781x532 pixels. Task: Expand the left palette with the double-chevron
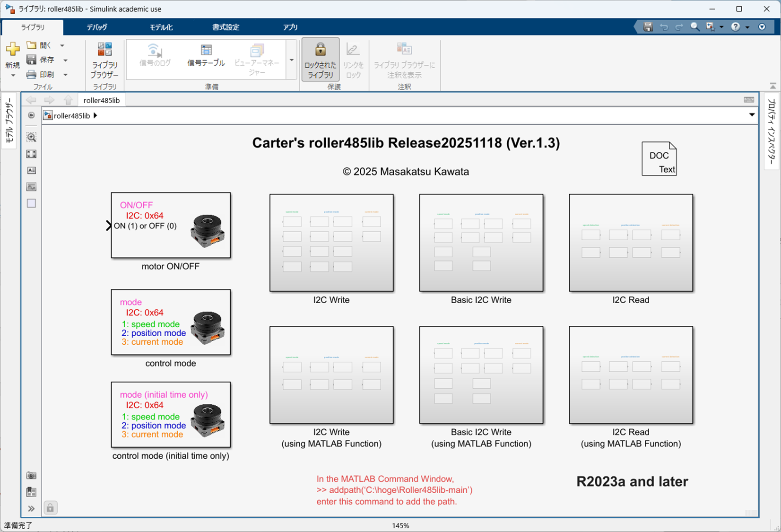click(31, 508)
